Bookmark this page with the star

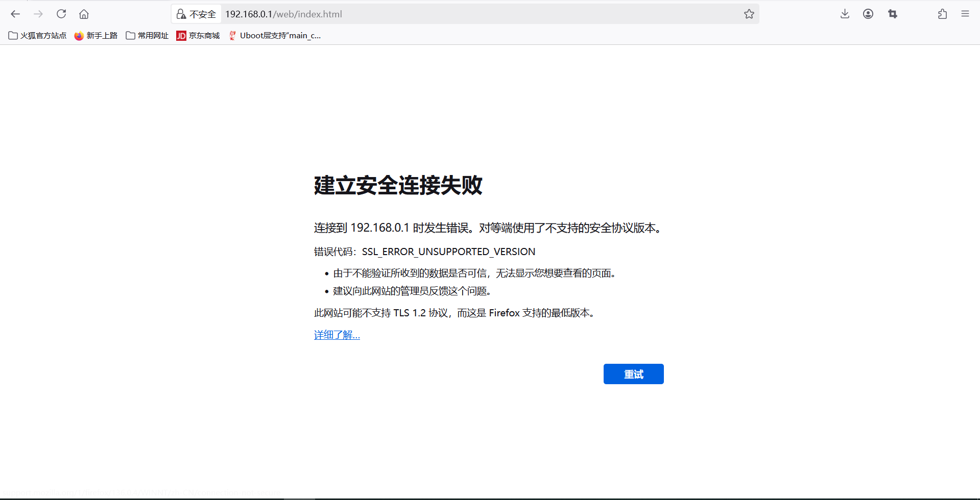click(x=749, y=14)
